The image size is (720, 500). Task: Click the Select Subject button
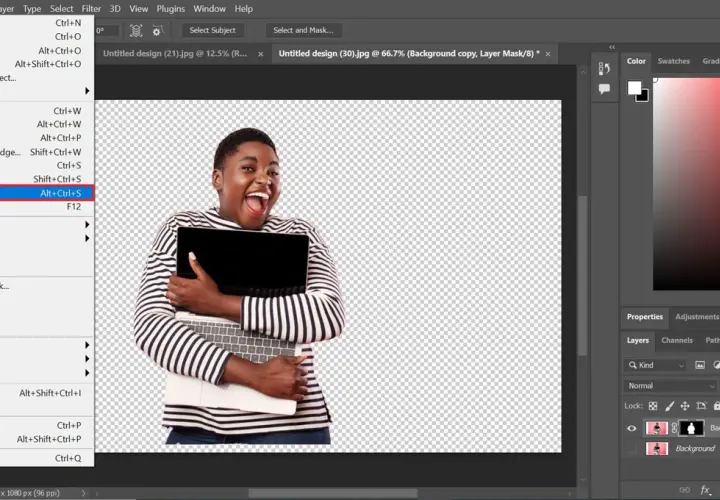click(x=212, y=30)
